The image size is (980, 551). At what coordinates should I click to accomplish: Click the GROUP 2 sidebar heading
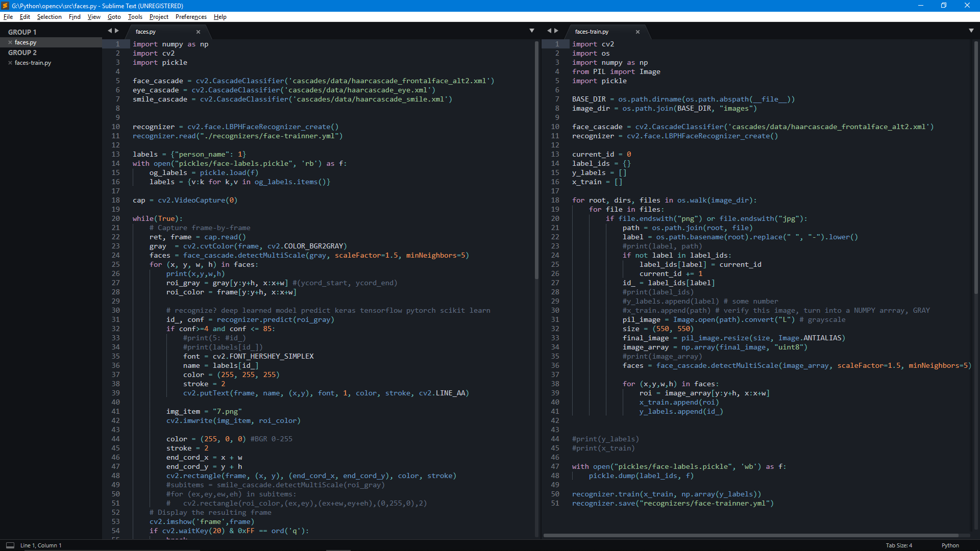point(22,53)
